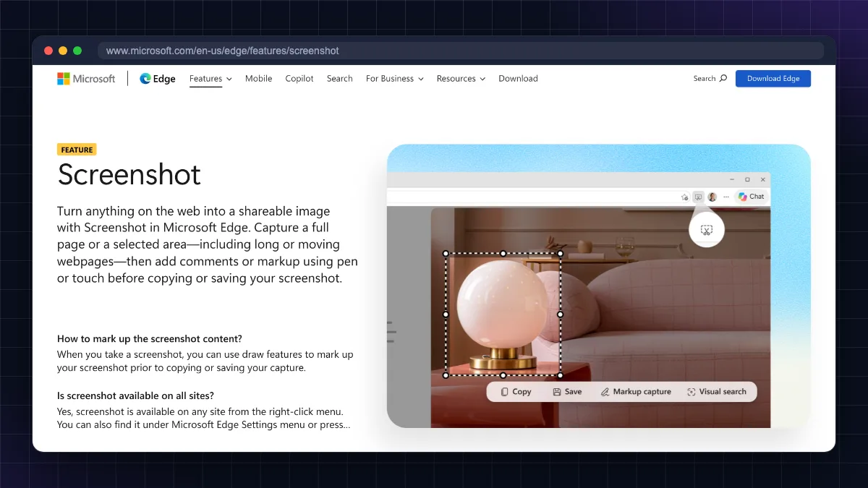Click the highlighted screenshot toolbar icon in illustration
This screenshot has width=868, height=488.
(698, 197)
